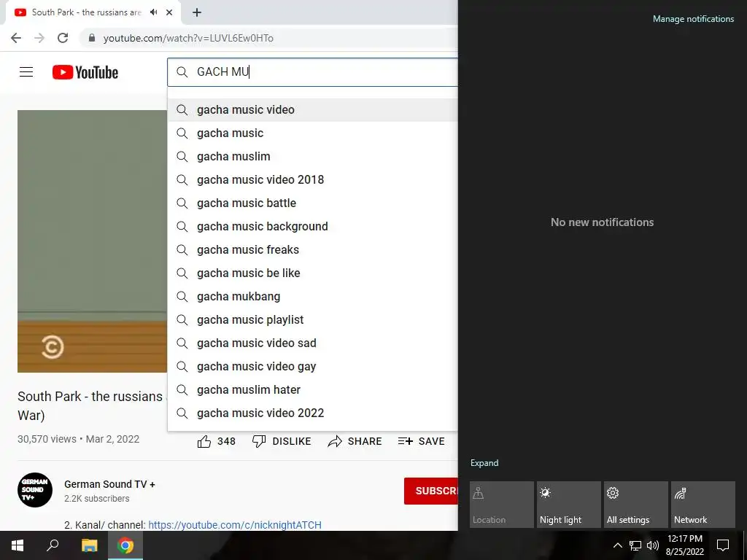
Task: Click the address bar URL
Action: pyautogui.click(x=188, y=38)
